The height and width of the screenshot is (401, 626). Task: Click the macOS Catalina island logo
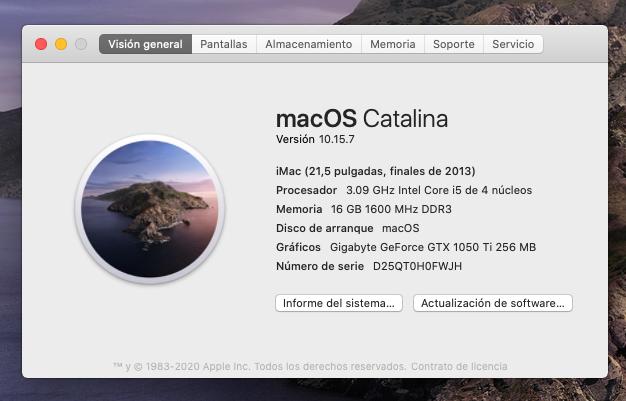point(150,208)
